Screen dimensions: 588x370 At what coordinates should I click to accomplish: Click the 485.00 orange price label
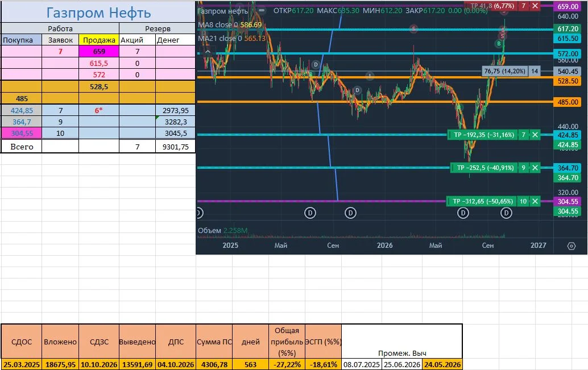tap(568, 102)
